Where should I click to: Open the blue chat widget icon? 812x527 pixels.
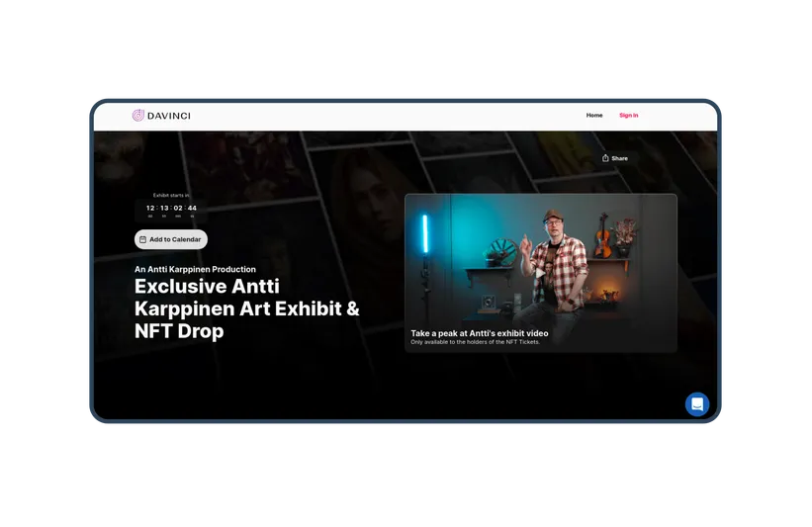click(697, 404)
